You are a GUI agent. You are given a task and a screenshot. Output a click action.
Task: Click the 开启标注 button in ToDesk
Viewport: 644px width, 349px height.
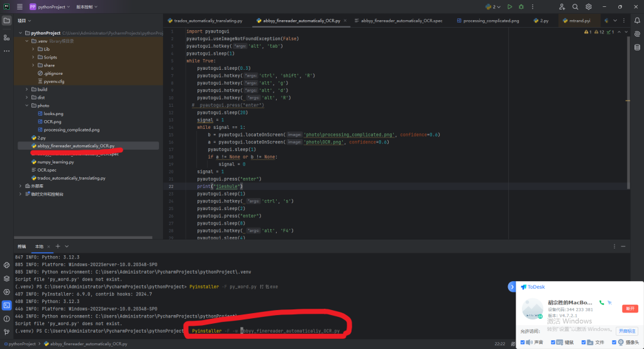click(627, 331)
